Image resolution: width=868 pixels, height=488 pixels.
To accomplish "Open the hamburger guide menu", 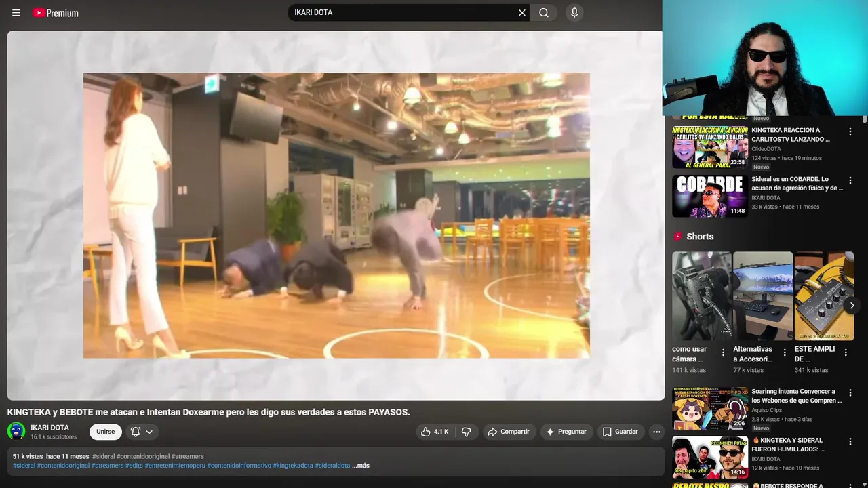I will point(16,13).
